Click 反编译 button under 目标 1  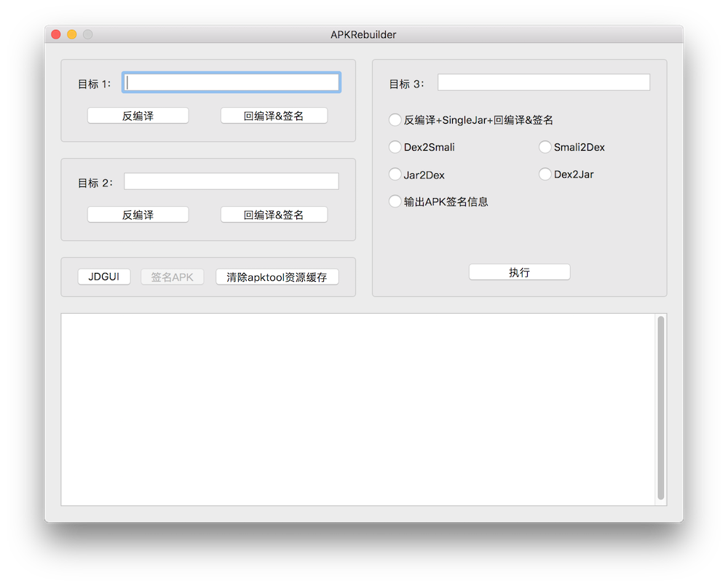point(138,116)
